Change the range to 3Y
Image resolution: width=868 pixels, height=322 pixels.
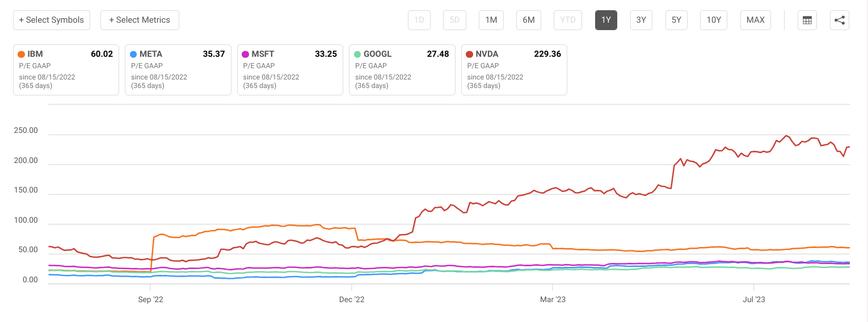pyautogui.click(x=641, y=20)
